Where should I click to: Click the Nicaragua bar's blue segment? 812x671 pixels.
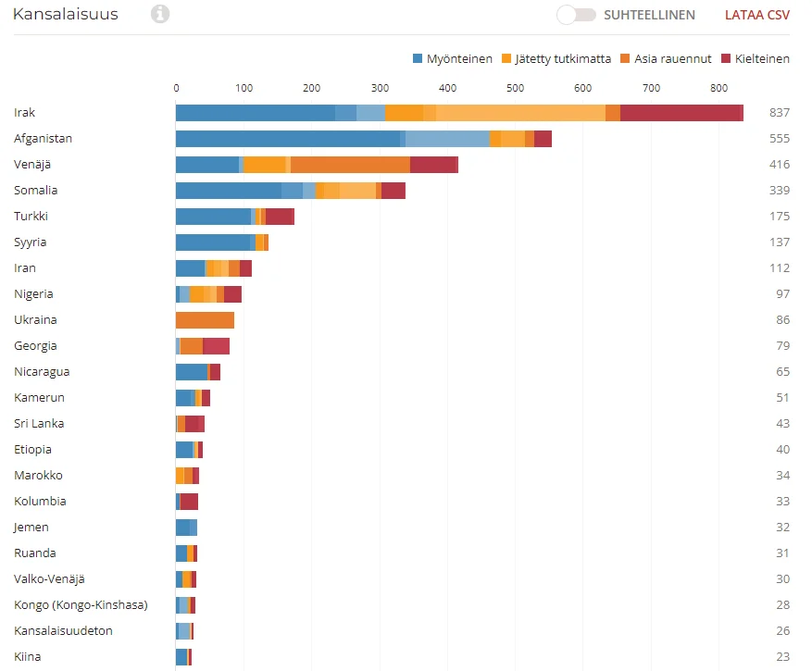coord(191,372)
